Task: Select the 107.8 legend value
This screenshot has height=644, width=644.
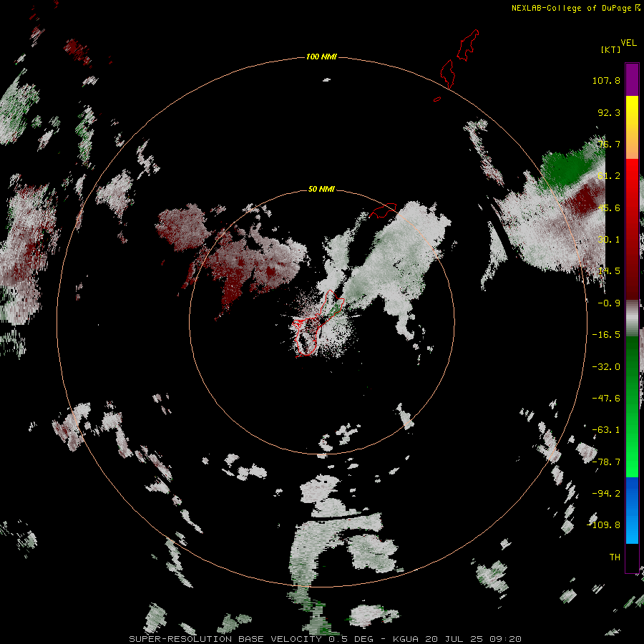Action: pyautogui.click(x=606, y=80)
